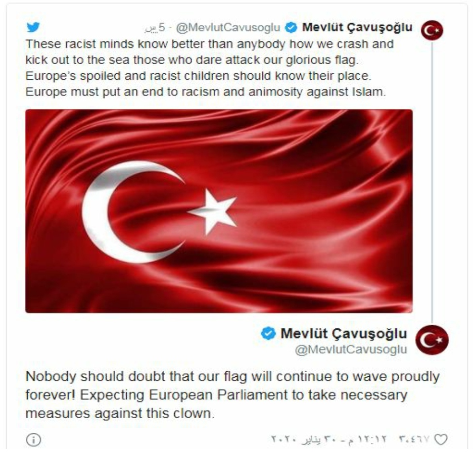
Task: Click the tweet date and time stamp
Action: [x=329, y=439]
